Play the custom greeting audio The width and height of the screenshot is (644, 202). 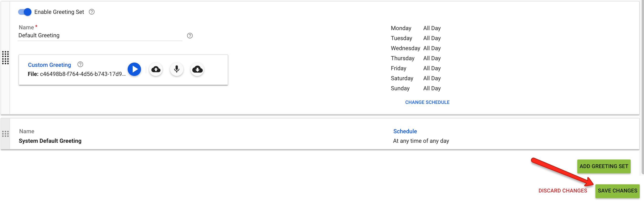[134, 69]
